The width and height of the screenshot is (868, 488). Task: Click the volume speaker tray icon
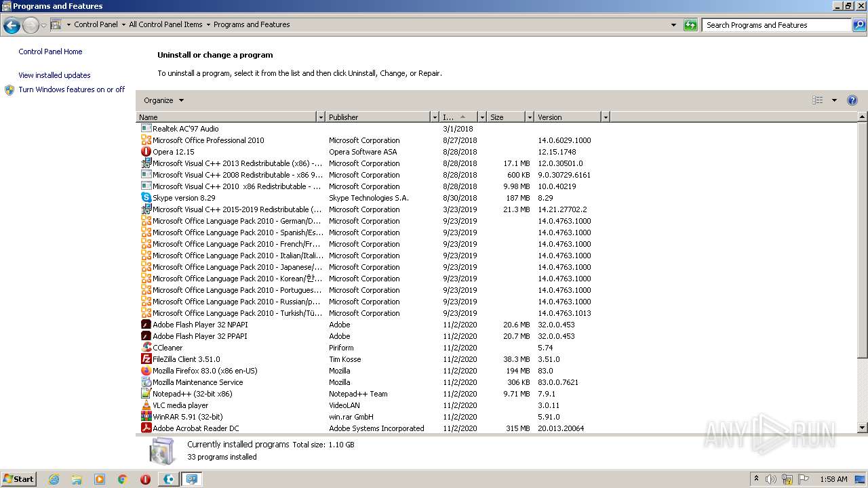pos(771,479)
